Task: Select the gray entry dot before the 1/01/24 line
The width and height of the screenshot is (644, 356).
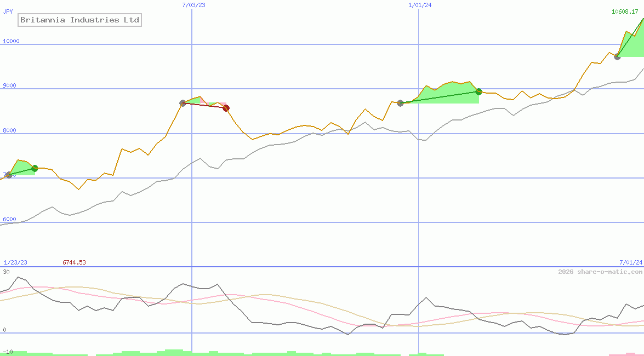Action: click(400, 102)
